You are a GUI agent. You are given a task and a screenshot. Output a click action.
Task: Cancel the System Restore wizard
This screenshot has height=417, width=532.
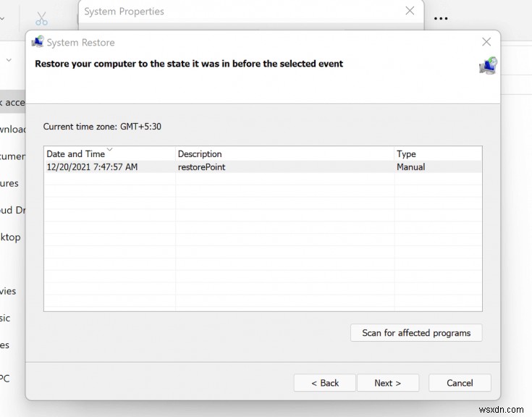click(x=460, y=383)
